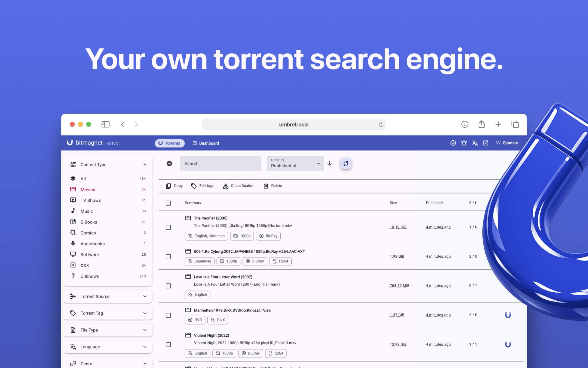Screen dimensions: 588x368
Task: Select The Pacifier (2005) row checkbox
Action: pyautogui.click(x=168, y=227)
